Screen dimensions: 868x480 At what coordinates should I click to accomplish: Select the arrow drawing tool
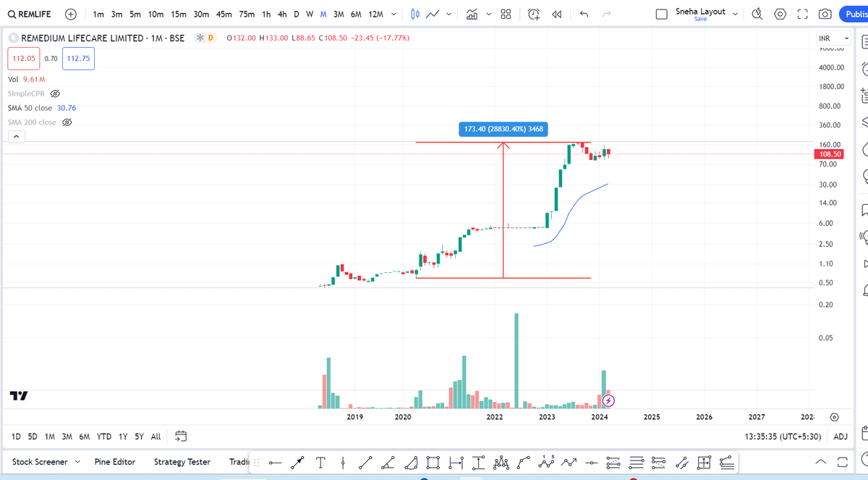[297, 462]
